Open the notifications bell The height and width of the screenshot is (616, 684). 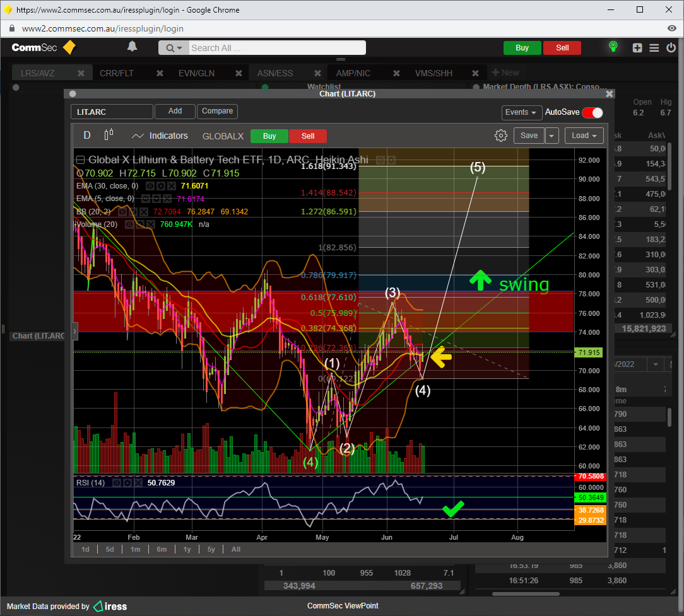132,46
